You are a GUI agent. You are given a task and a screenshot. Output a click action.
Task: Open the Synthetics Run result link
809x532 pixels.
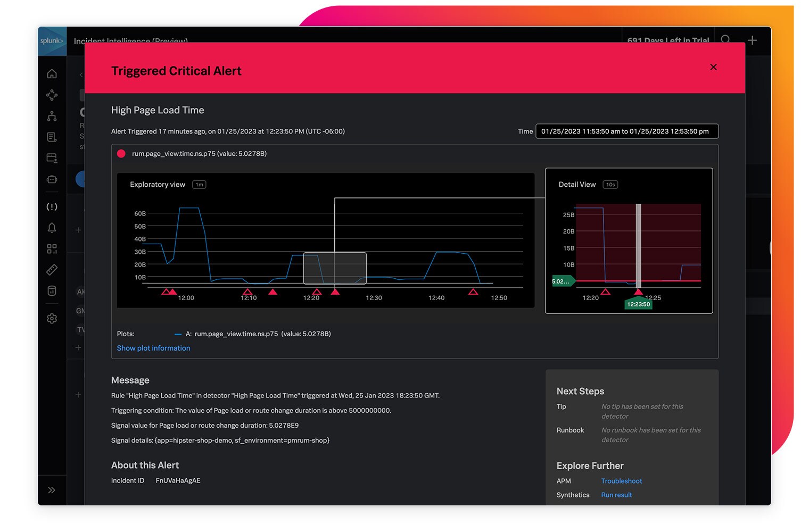click(616, 495)
